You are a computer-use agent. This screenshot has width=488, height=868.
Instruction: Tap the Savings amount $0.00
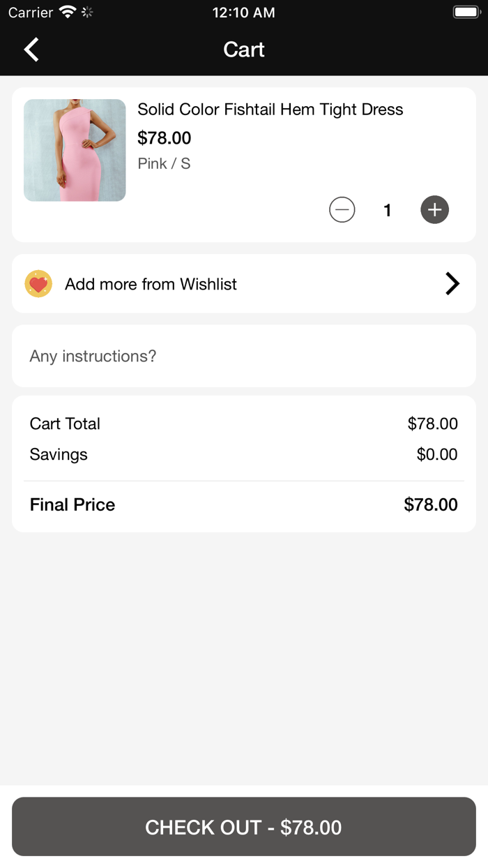point(437,454)
